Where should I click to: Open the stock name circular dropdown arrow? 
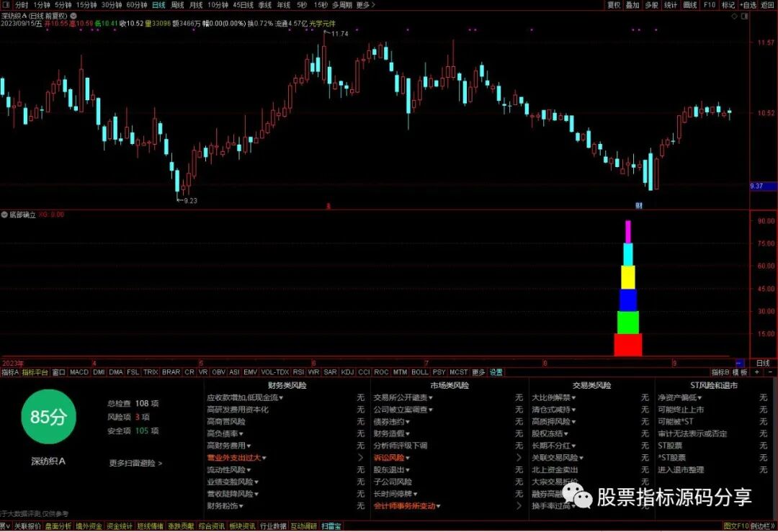[73, 16]
